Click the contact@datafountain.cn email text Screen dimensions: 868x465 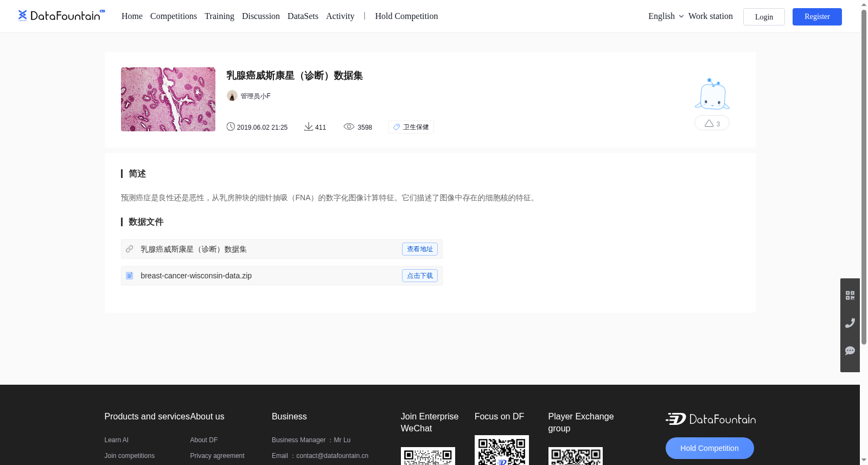point(333,456)
